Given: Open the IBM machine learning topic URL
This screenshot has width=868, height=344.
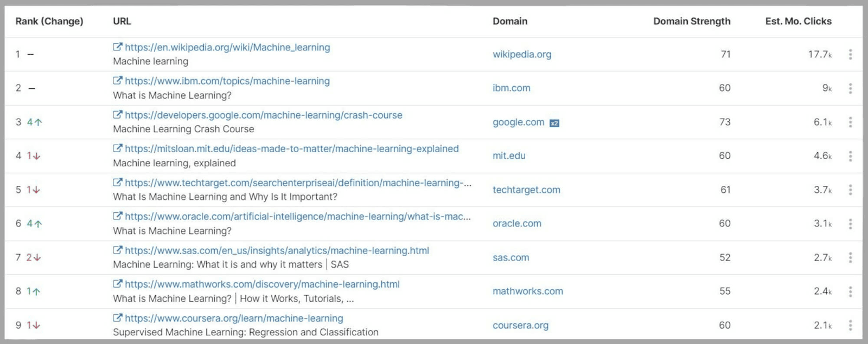Looking at the screenshot, I should point(227,81).
